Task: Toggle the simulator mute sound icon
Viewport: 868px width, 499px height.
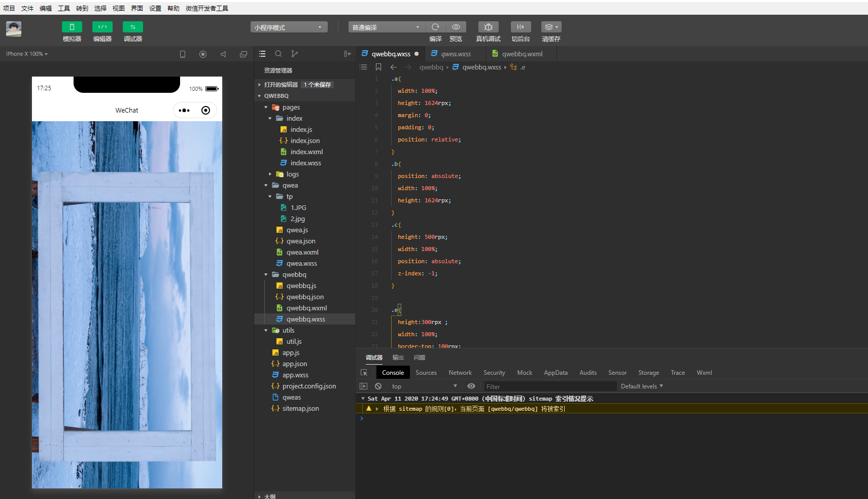Action: pyautogui.click(x=223, y=54)
